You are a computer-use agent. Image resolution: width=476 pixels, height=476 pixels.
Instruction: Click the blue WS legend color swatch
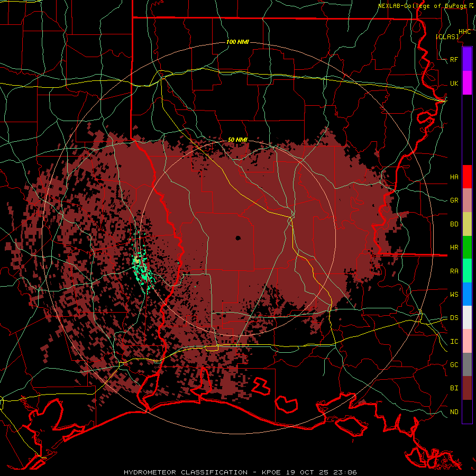(467, 294)
